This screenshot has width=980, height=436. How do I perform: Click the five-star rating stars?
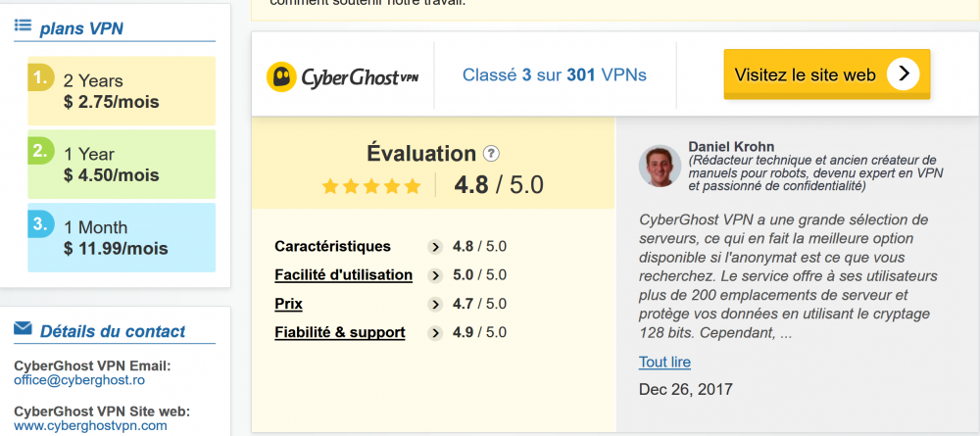point(371,185)
